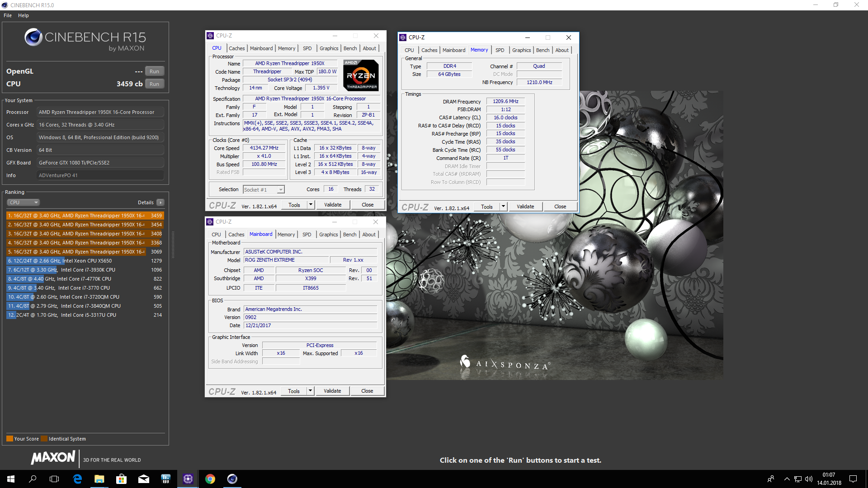Image resolution: width=868 pixels, height=488 pixels.
Task: Open the File menu
Action: point(8,15)
